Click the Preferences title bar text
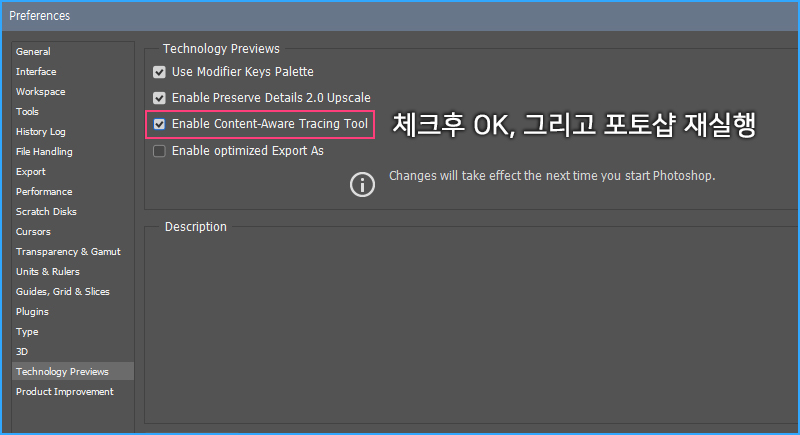The image size is (800, 435). tap(39, 16)
